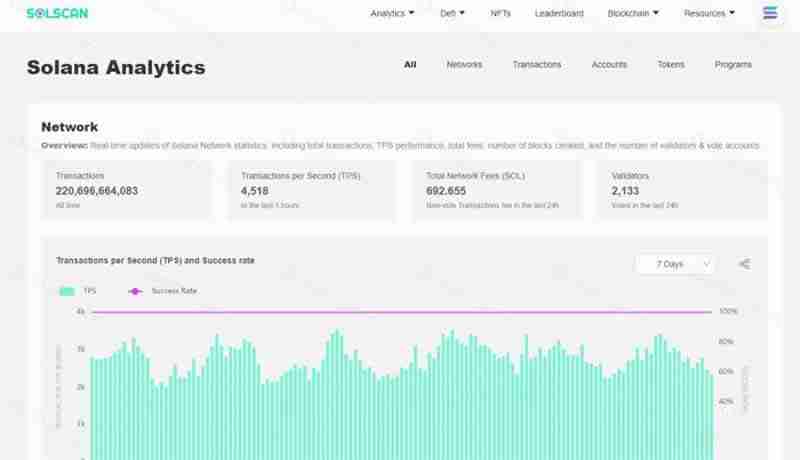This screenshot has width=800, height=460.
Task: Open the NFTs page
Action: click(x=501, y=14)
